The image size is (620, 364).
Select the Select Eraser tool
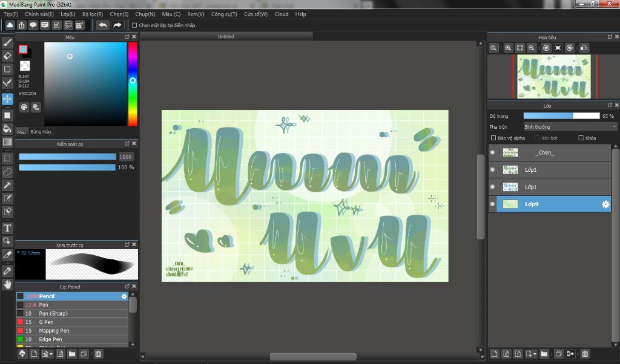click(x=7, y=211)
